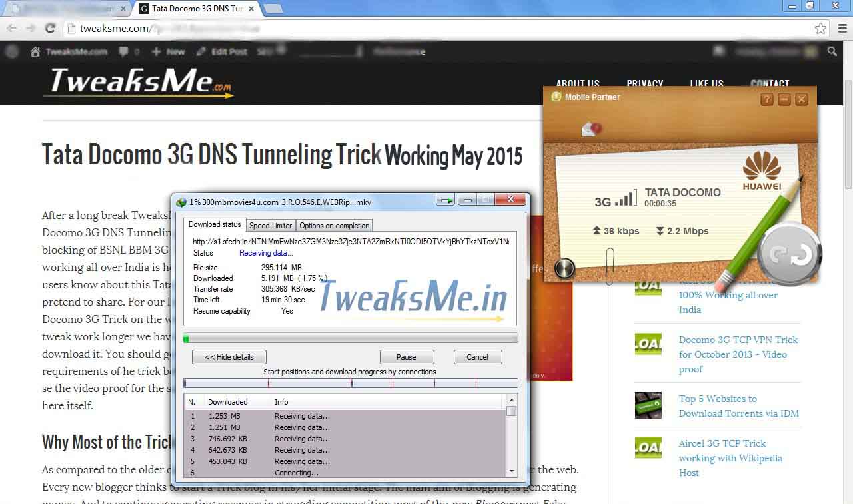The width and height of the screenshot is (853, 504).
Task: Click the IDM overall download progress bar
Action: 351,338
